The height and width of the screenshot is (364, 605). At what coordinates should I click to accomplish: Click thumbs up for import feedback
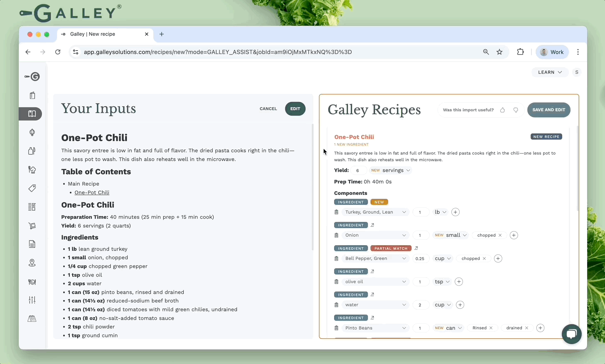[x=502, y=110]
